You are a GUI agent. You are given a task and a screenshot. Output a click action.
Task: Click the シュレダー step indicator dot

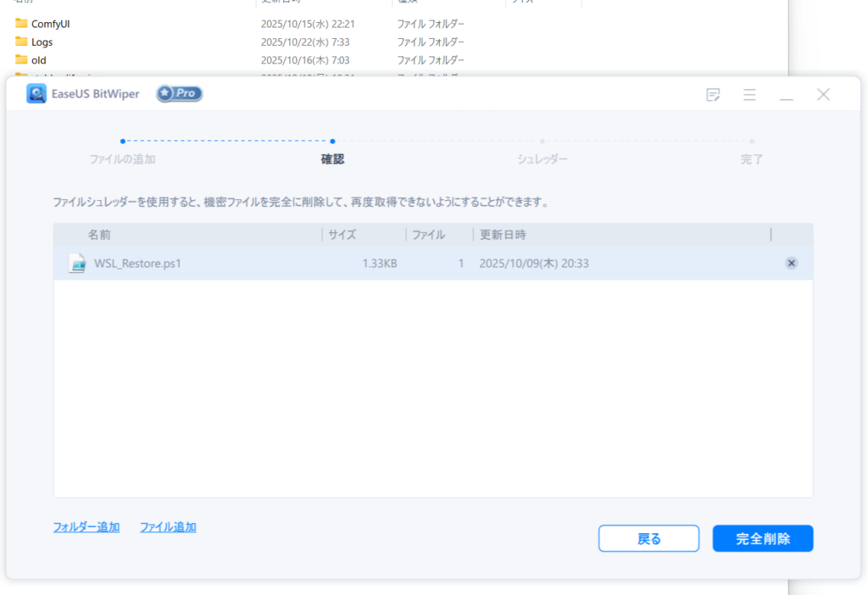click(x=542, y=142)
